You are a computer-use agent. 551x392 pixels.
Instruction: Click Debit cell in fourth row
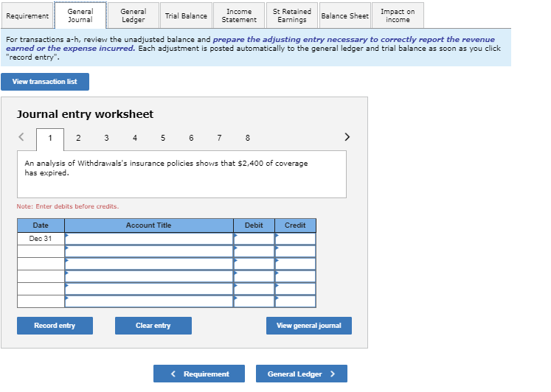coord(254,276)
